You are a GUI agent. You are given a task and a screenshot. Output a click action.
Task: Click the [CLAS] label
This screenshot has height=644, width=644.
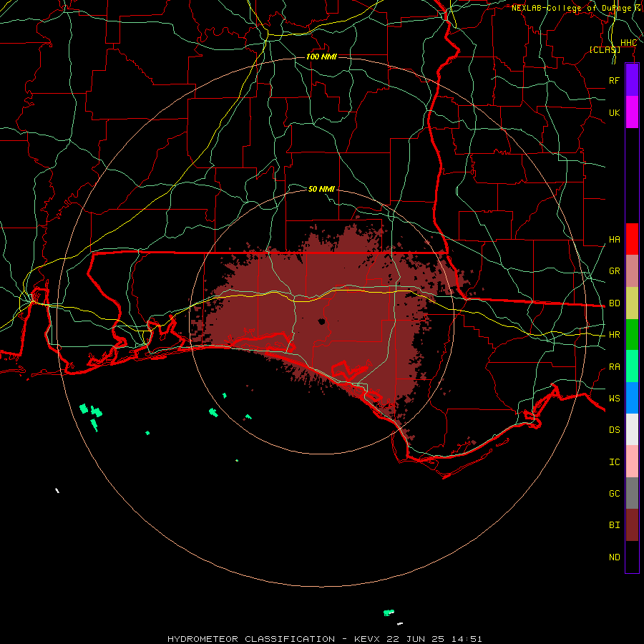(605, 49)
